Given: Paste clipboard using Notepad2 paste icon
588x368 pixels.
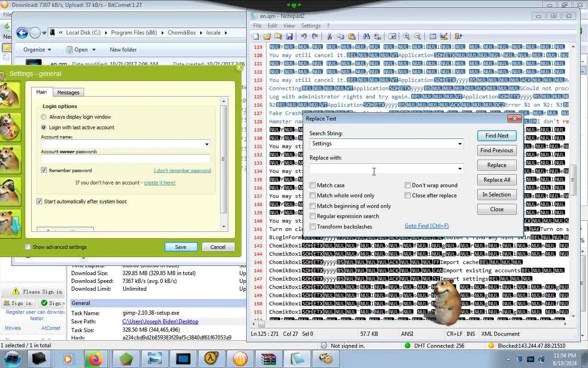Looking at the screenshot, I should pyautogui.click(x=351, y=36).
